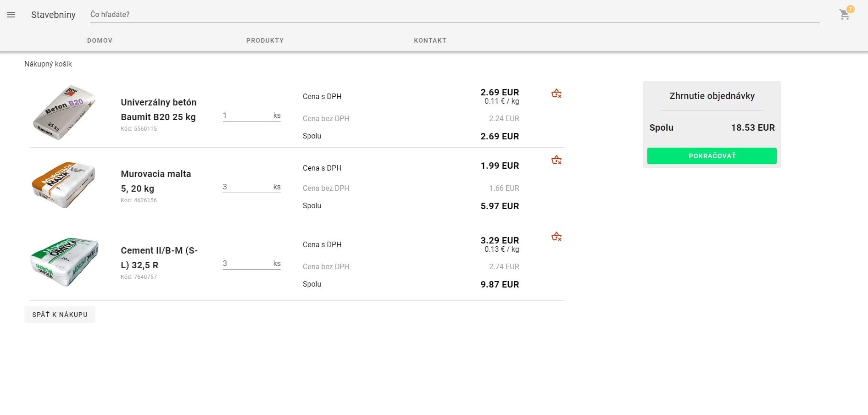Click the price without VAT '2.74 EUR'
This screenshot has height=415, width=868.
point(504,266)
